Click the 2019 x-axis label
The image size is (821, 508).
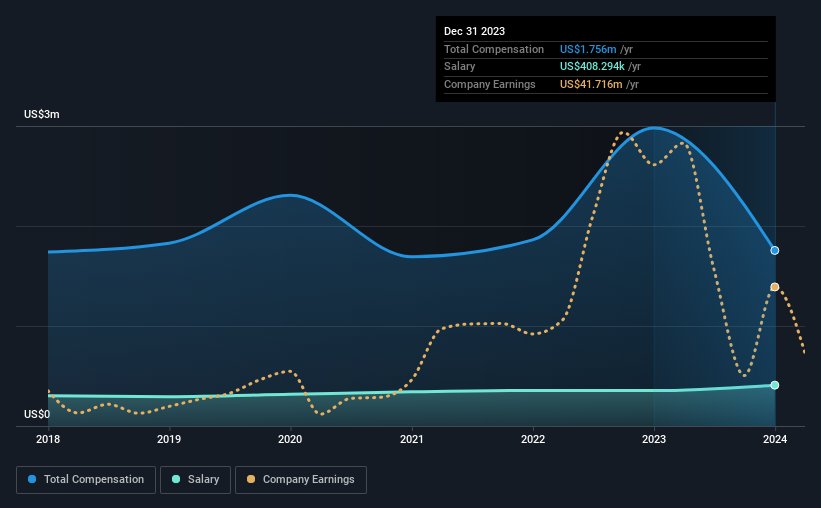(169, 439)
